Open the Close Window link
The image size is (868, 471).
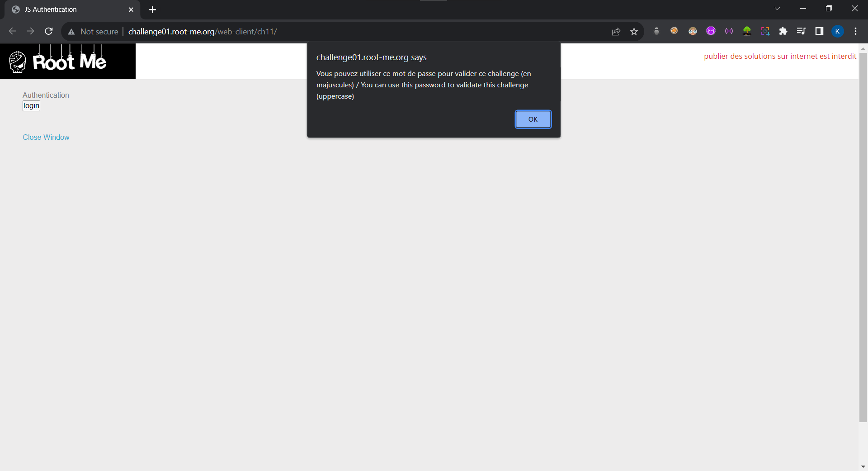coord(46,137)
